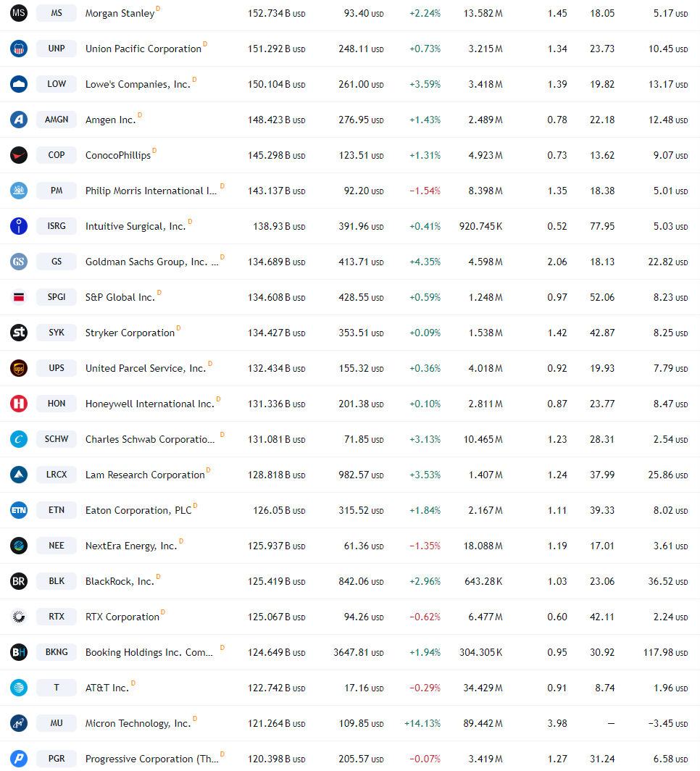Open the United Parcel Service link
700x771 pixels.
coord(146,368)
